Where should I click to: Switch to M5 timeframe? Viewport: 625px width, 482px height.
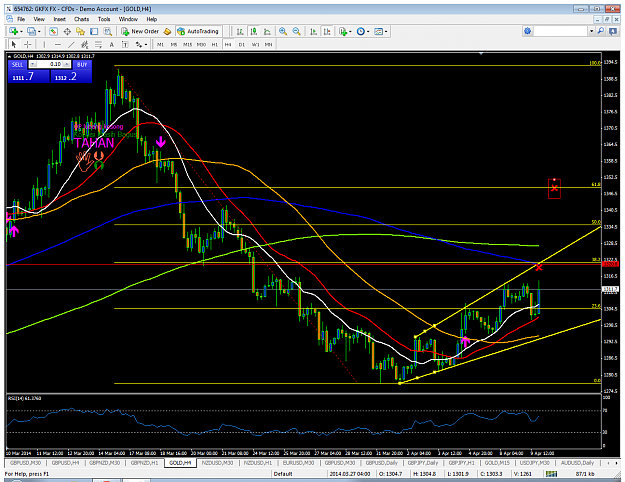point(174,45)
